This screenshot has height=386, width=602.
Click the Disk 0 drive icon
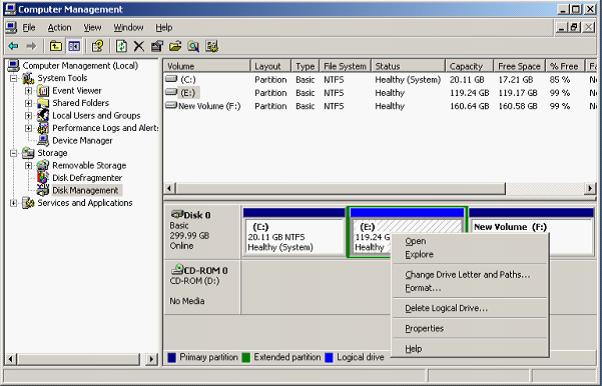point(177,214)
